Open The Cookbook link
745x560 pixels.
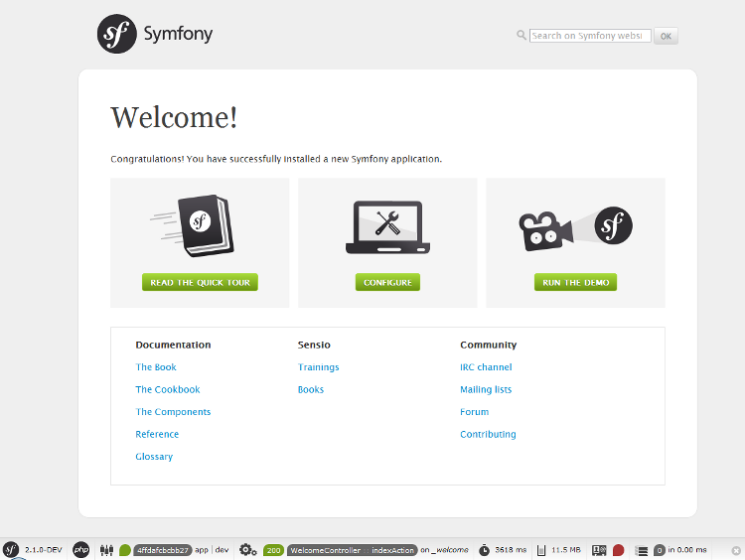pos(168,389)
